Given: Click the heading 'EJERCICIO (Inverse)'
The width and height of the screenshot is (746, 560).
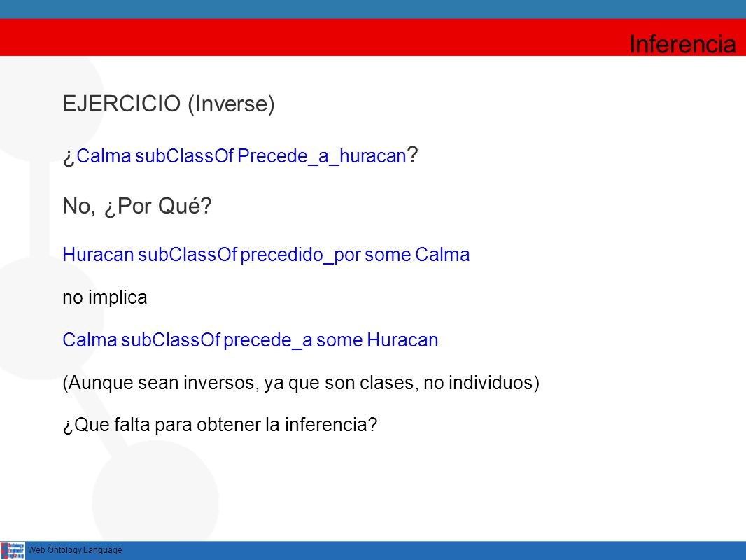Looking at the screenshot, I should click(x=169, y=104).
